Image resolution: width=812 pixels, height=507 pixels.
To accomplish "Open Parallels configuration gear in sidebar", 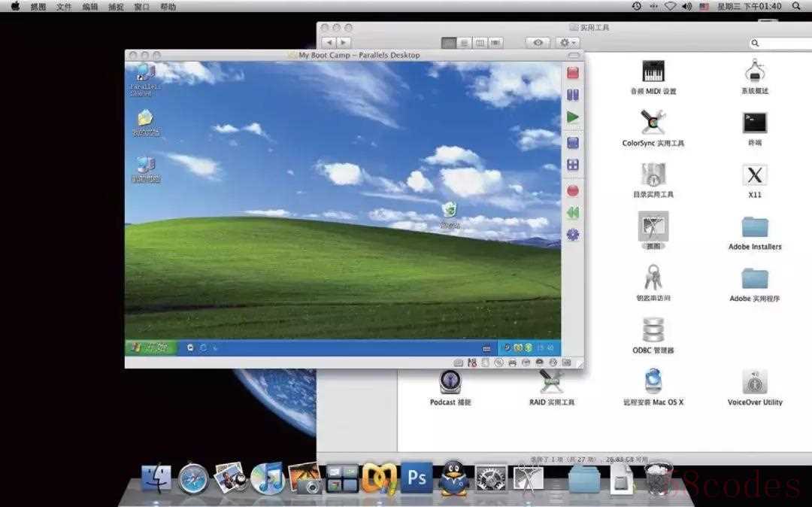I will coord(573,235).
